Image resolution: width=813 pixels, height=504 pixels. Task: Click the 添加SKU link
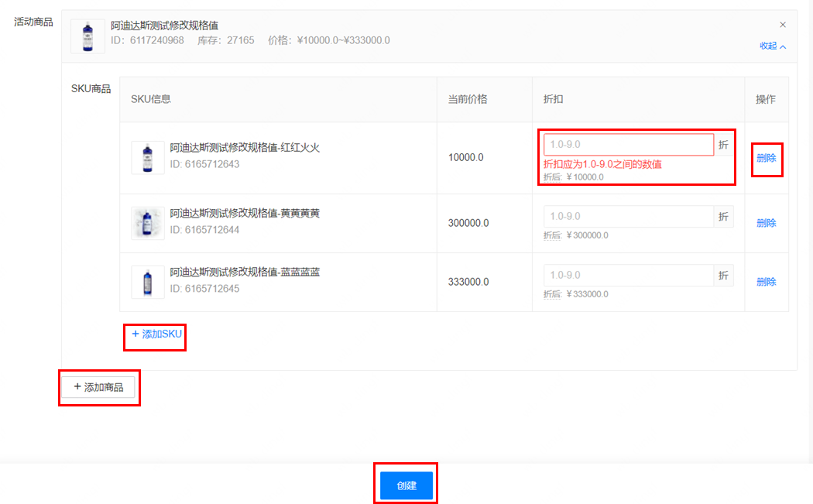click(156, 334)
